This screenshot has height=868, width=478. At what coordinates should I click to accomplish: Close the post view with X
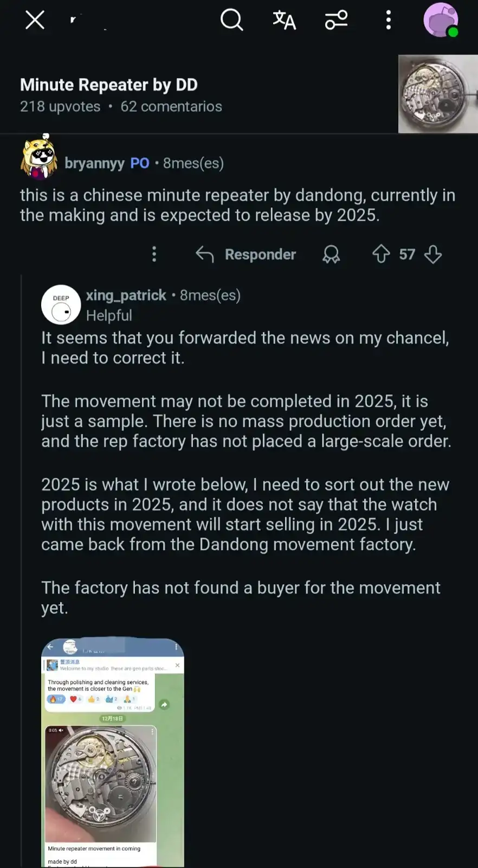point(35,21)
